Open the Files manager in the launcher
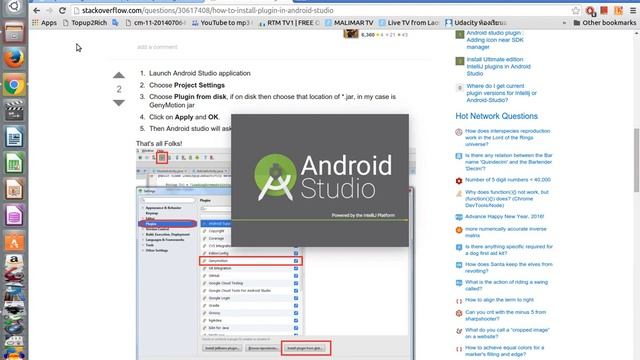 tap(14, 33)
